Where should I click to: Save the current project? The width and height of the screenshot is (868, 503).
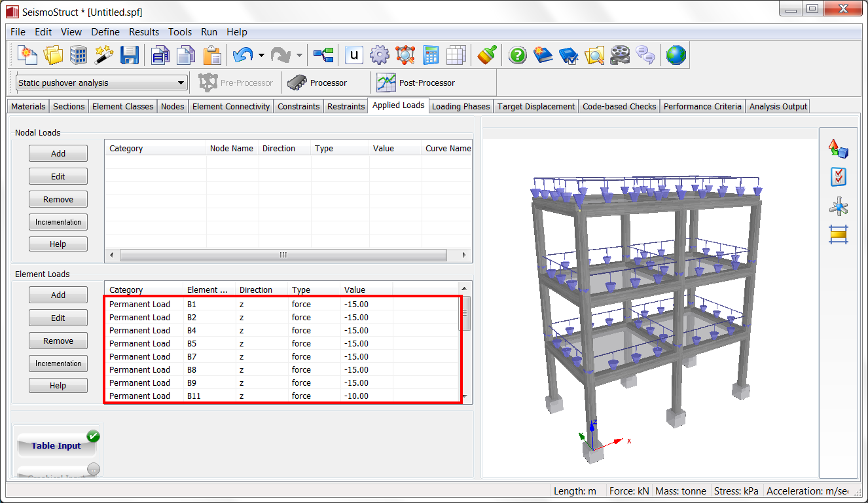coord(129,55)
